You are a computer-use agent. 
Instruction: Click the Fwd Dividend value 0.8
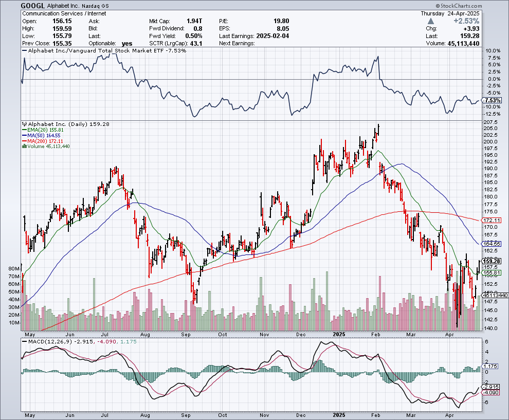198,29
